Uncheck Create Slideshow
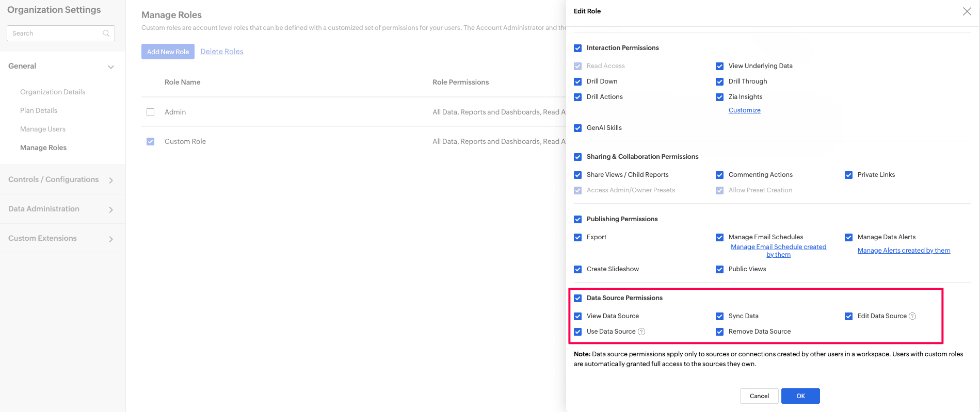Viewport: 980px width, 412px height. pos(578,269)
